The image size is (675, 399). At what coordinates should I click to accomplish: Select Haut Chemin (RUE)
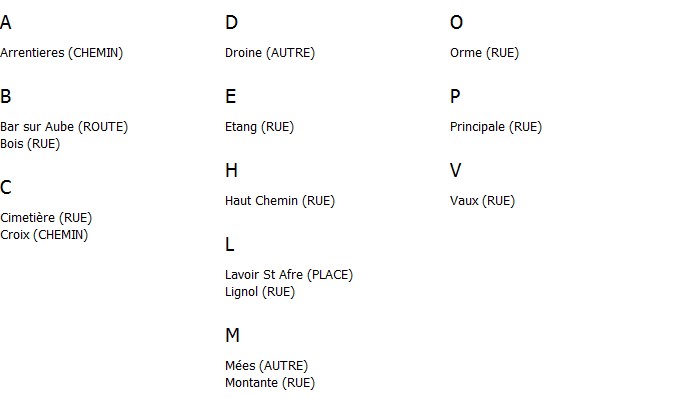(280, 201)
